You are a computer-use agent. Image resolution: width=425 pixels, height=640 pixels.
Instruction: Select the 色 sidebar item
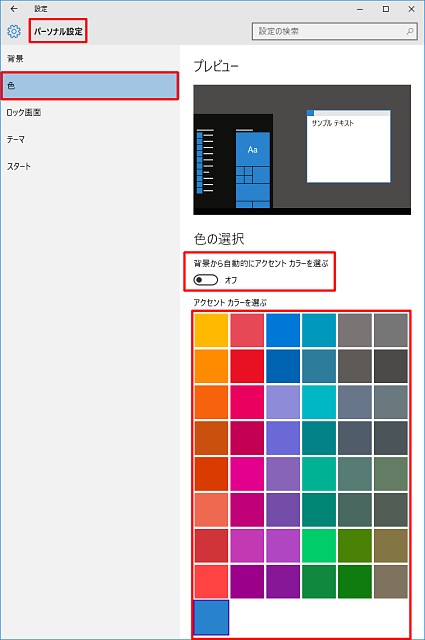point(90,86)
